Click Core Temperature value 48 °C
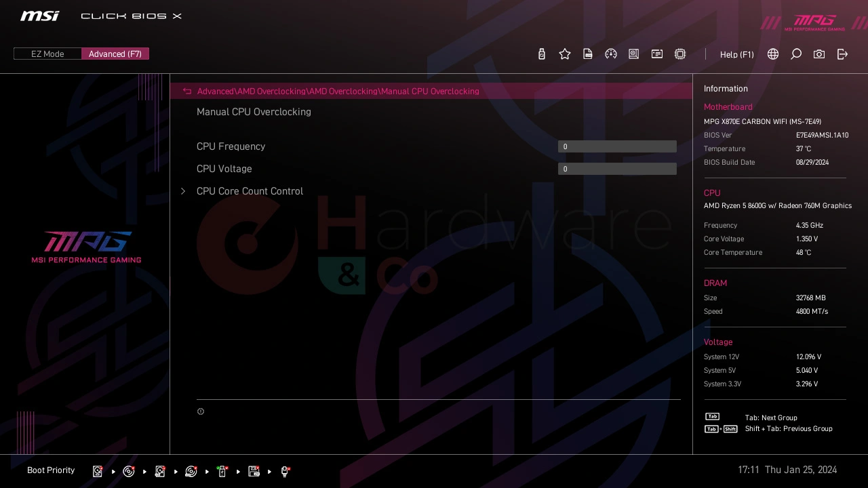 (804, 253)
